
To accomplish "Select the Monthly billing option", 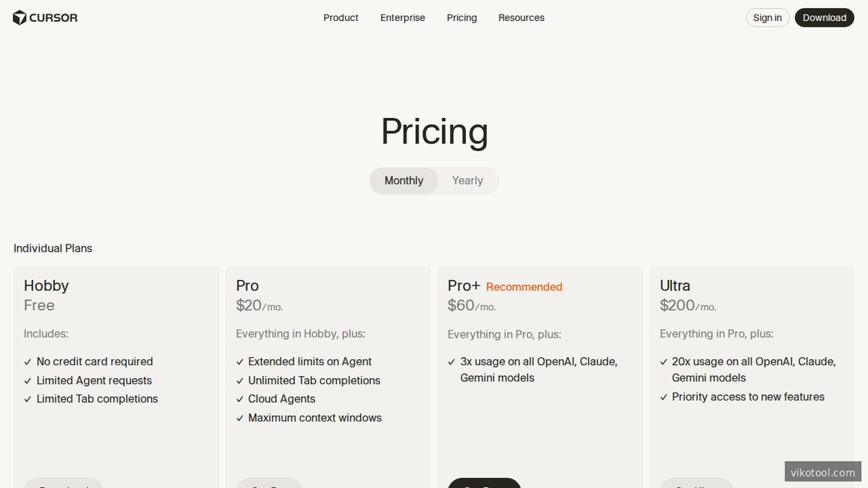I will pyautogui.click(x=404, y=180).
